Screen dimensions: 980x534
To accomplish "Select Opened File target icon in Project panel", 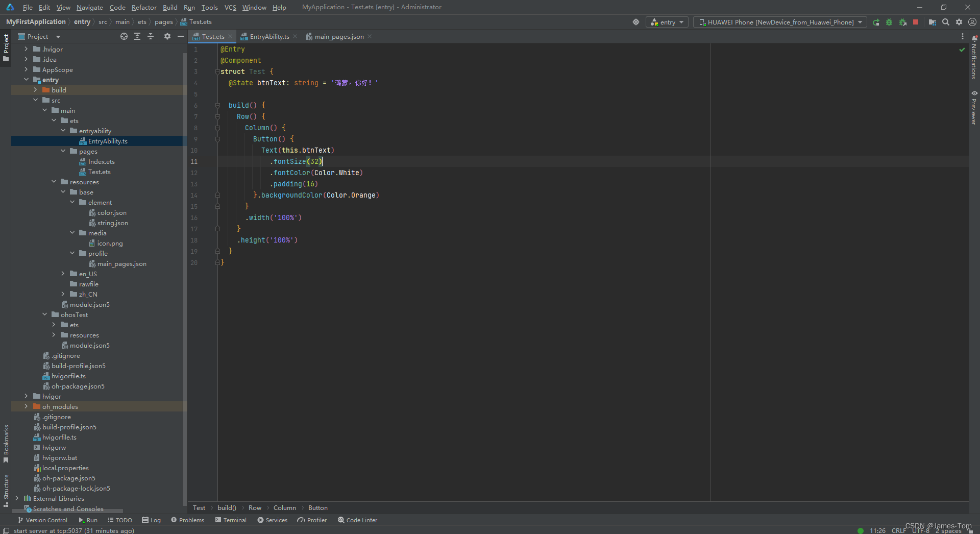I will click(x=124, y=36).
